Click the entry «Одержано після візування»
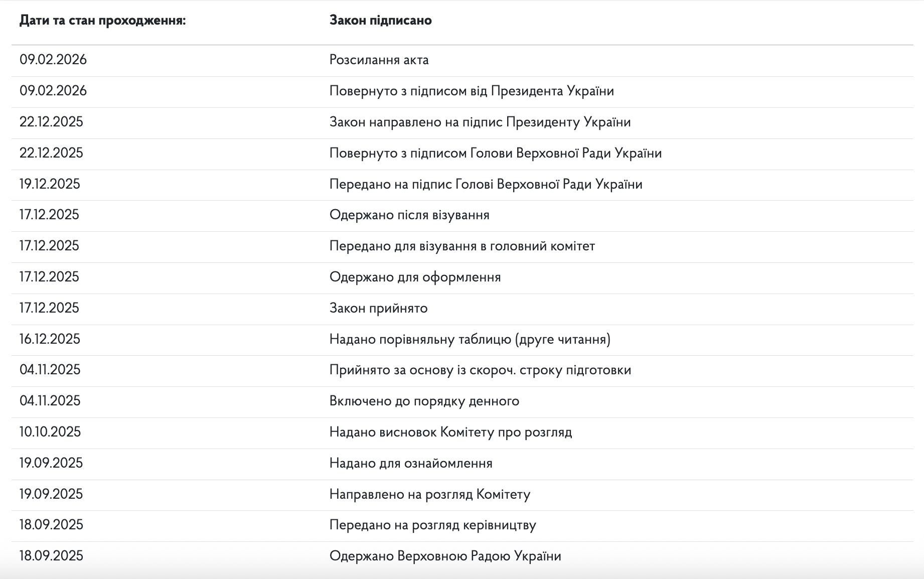Screen dimensions: 924x579 (410, 215)
